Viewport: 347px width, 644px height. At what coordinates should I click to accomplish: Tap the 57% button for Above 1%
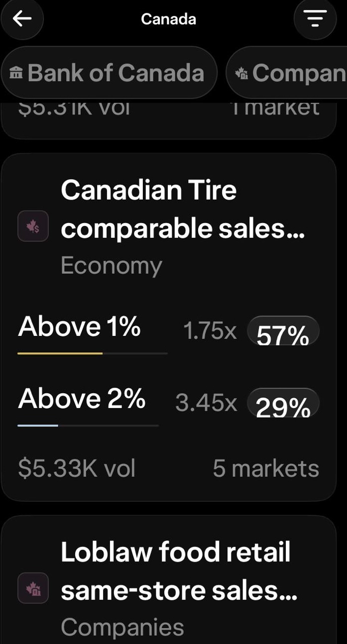pos(283,331)
